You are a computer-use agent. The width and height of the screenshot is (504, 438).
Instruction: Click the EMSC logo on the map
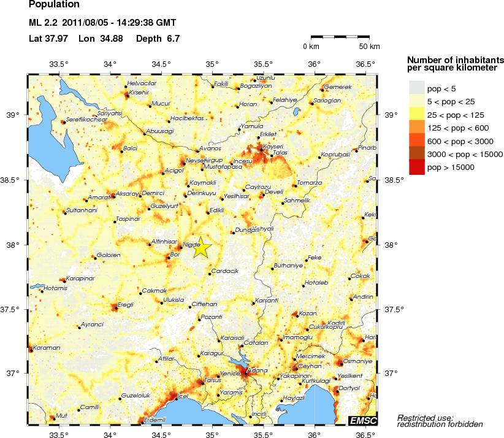click(x=362, y=420)
